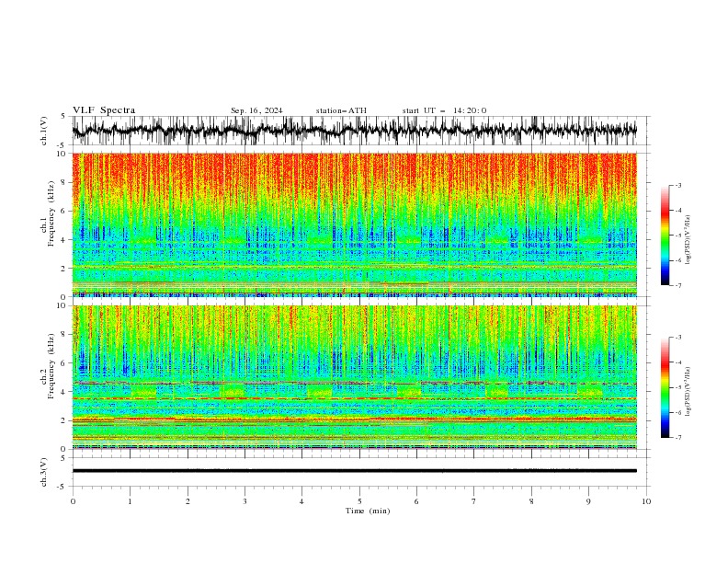728x563 pixels.
Task: Click the ch.1 spectrogram "2" kHz tick label
Action: click(x=64, y=269)
